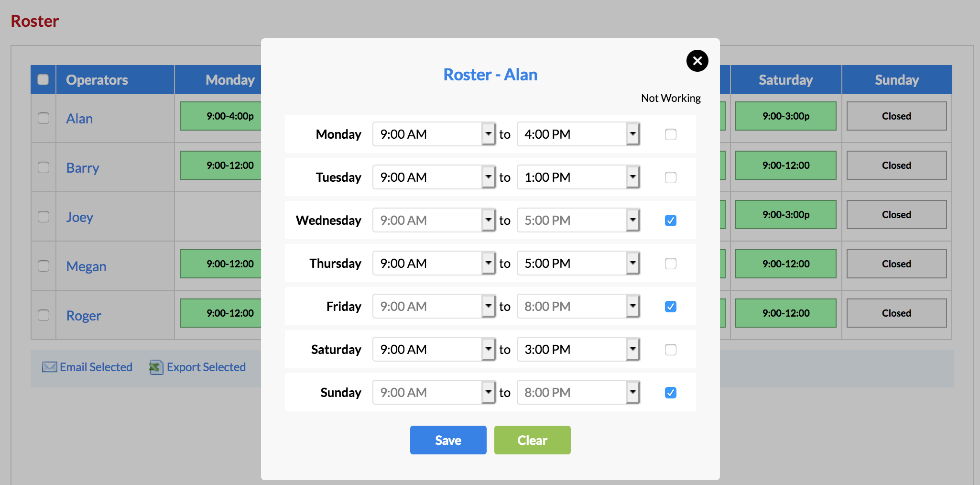Tick the select-all operators header checkbox
Image resolution: width=980 pixels, height=485 pixels.
click(x=43, y=79)
